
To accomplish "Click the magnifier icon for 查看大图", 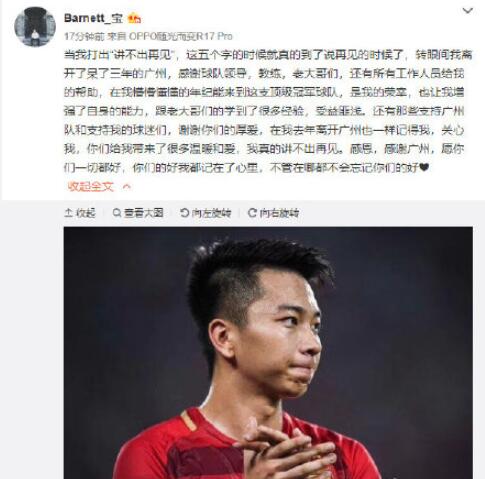I will tap(117, 213).
